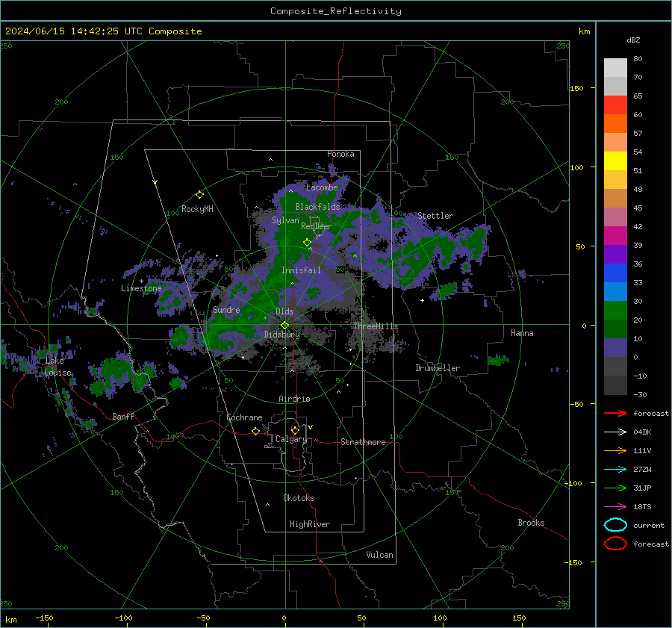Click the Hanna town label
The width and height of the screenshot is (672, 628).
pyautogui.click(x=522, y=333)
